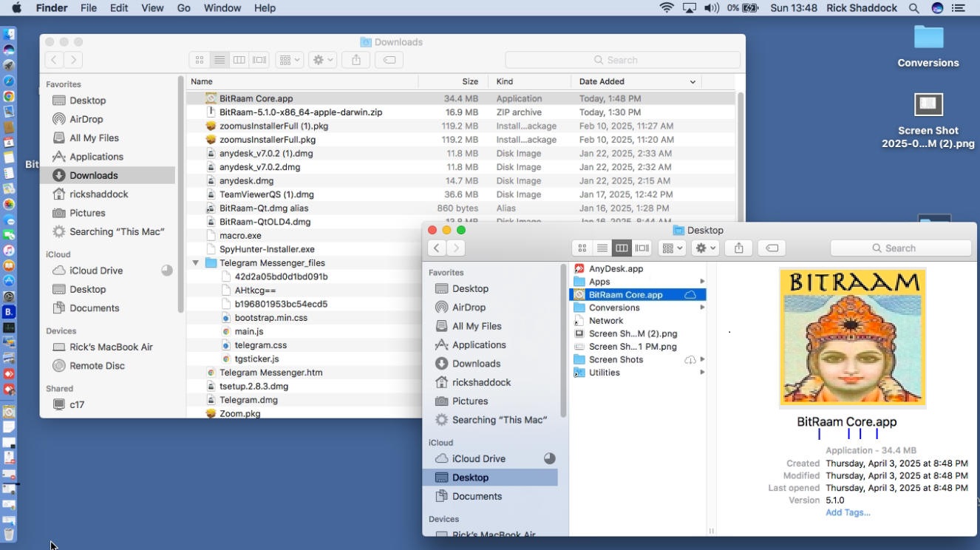Viewport: 980px width, 550px height.
Task: Open the action gear menu in Desktop window
Action: click(706, 248)
